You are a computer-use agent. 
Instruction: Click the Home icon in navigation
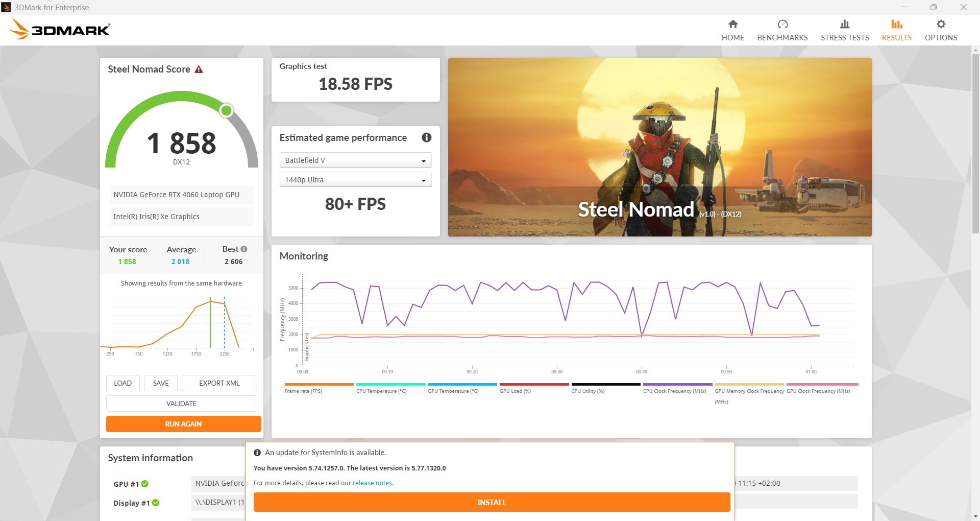pyautogui.click(x=732, y=25)
